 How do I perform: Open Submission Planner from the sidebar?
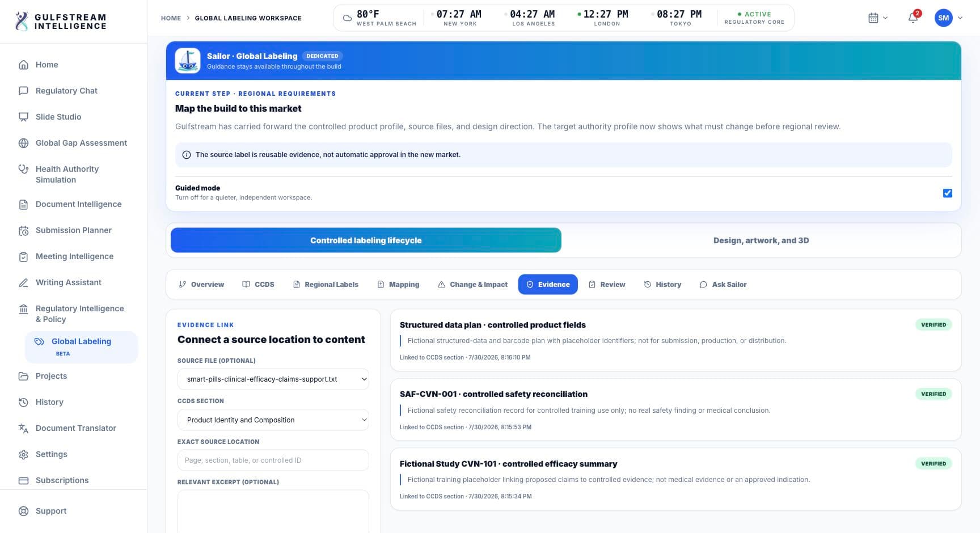74,230
